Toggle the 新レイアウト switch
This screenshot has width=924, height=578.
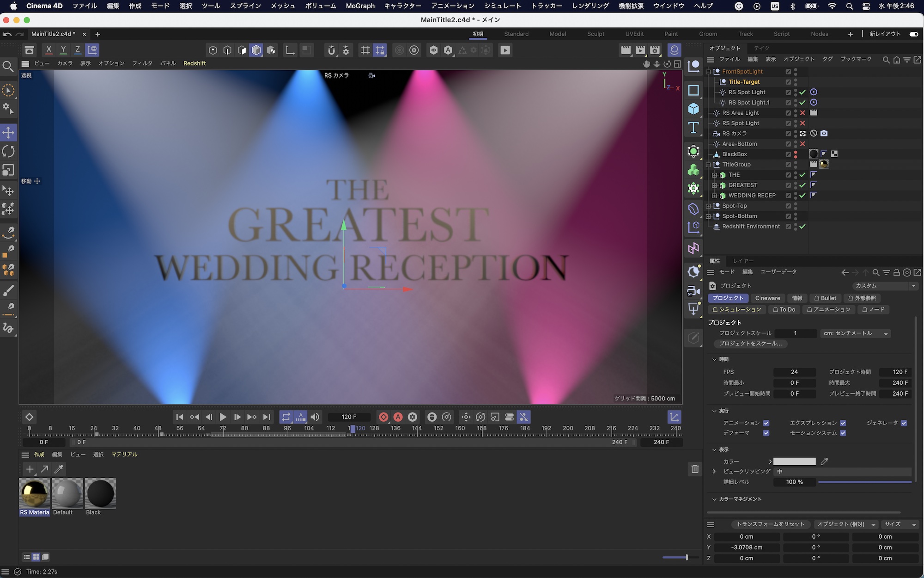pos(913,34)
